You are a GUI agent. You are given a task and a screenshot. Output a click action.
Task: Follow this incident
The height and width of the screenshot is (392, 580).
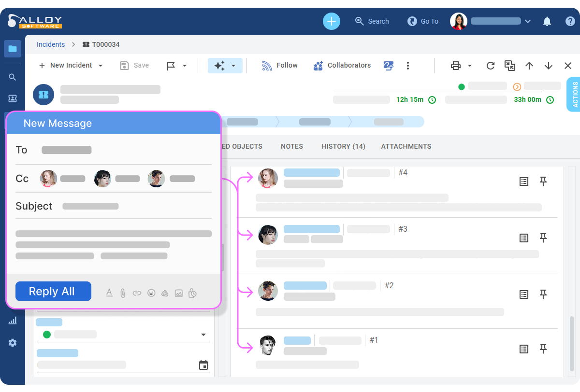pos(280,66)
